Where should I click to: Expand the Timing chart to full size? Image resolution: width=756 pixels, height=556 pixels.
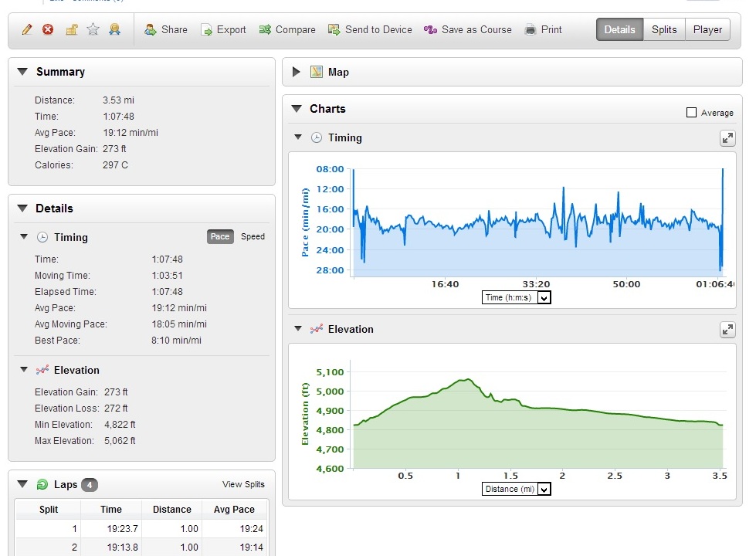(x=727, y=138)
